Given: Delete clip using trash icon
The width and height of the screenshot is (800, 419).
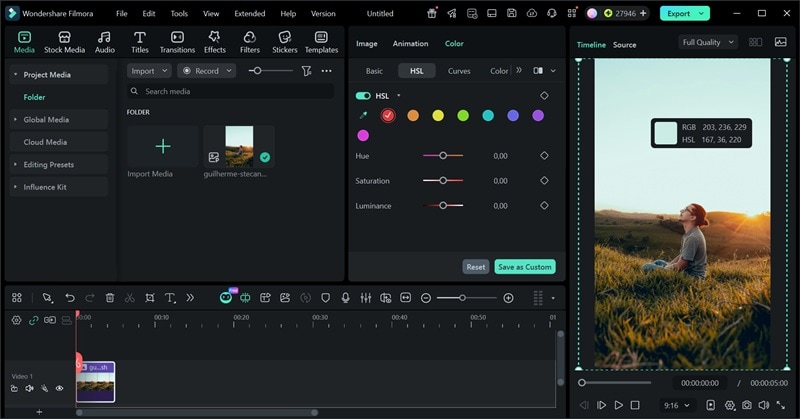Looking at the screenshot, I should (x=110, y=298).
